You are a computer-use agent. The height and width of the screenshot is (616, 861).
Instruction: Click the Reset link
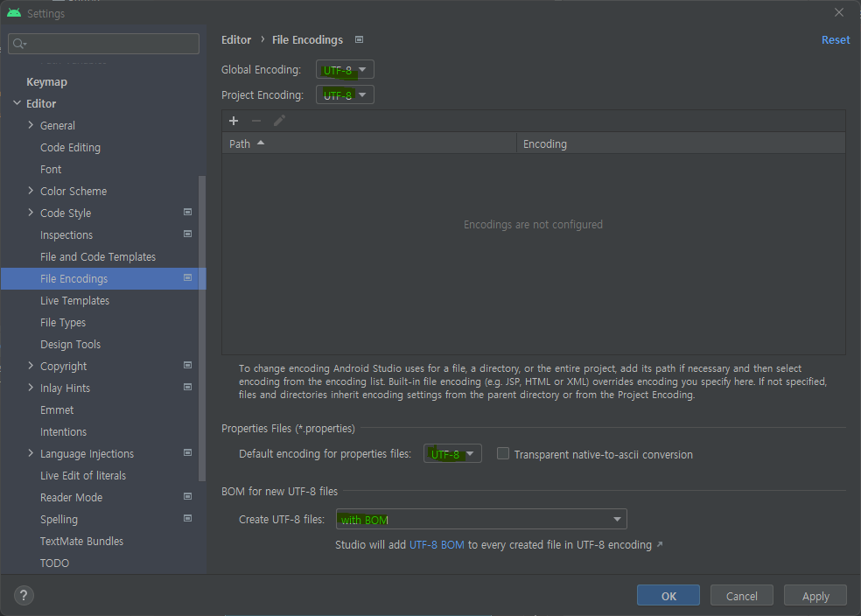click(836, 39)
